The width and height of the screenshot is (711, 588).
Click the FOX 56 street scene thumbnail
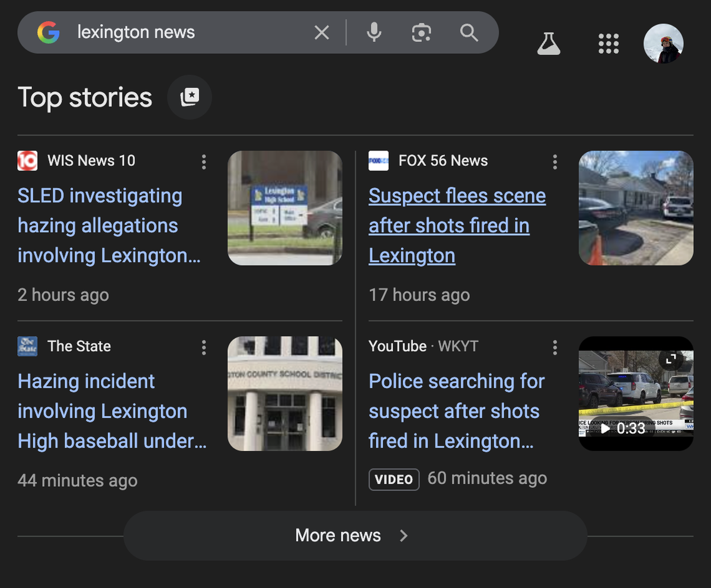(x=636, y=208)
